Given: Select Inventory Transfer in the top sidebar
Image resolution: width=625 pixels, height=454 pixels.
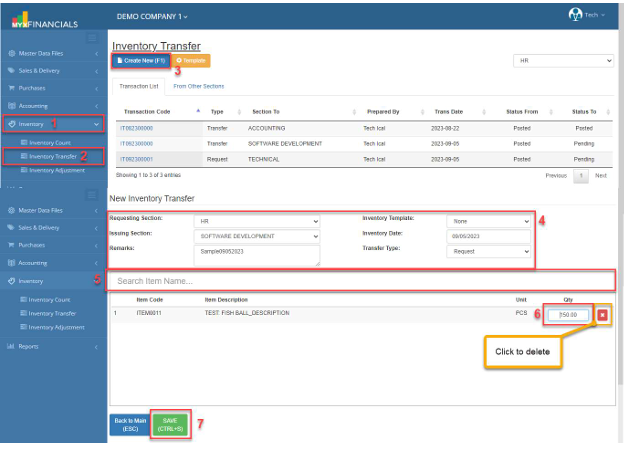Looking at the screenshot, I should coord(53,156).
